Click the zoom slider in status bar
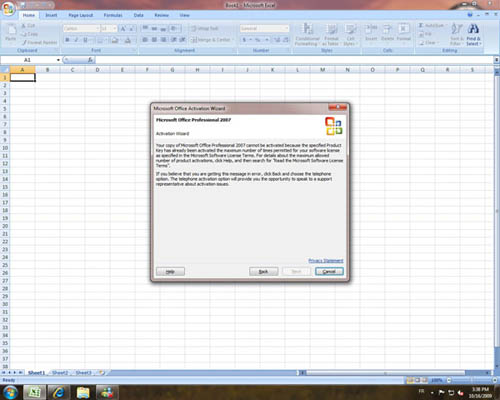 (x=471, y=380)
